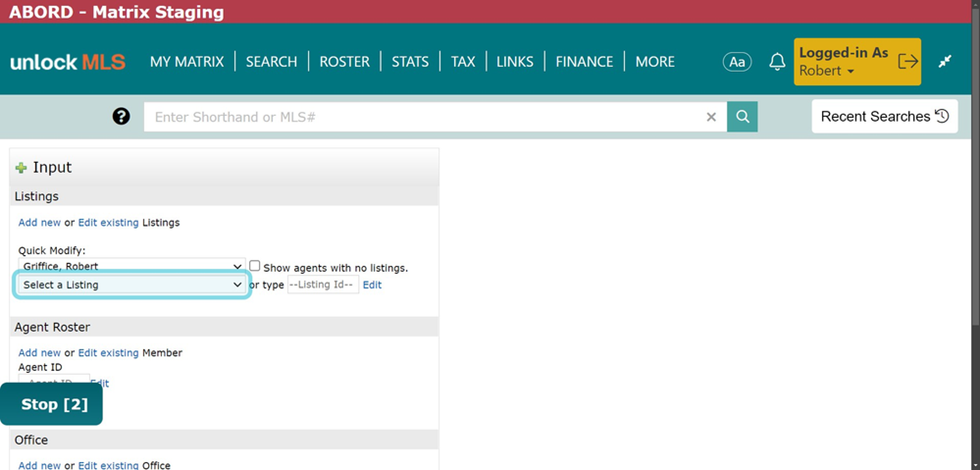Open the Recent Searches button
The width and height of the screenshot is (980, 470).
point(884,116)
